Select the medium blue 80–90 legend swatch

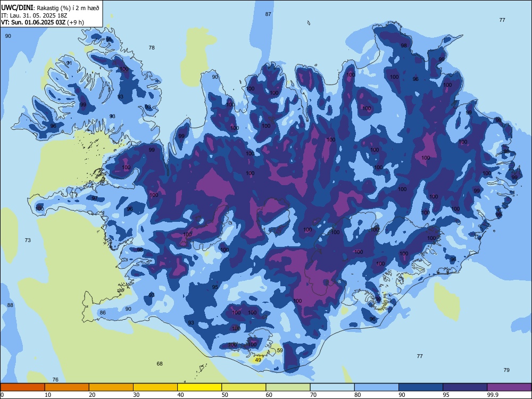[x=377, y=387]
